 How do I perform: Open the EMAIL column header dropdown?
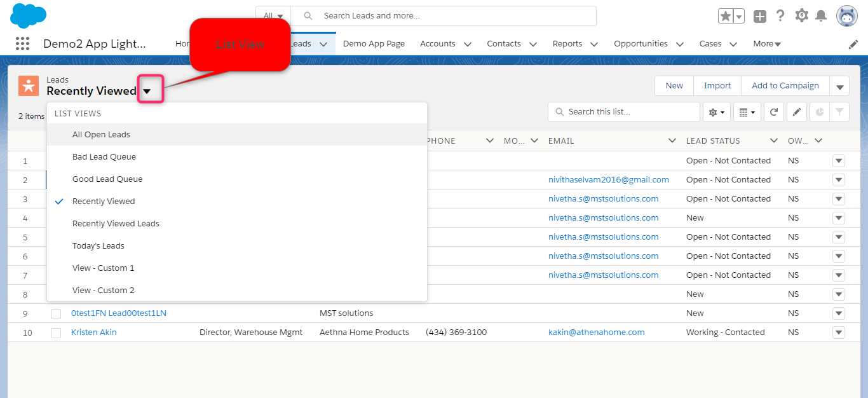tap(672, 141)
